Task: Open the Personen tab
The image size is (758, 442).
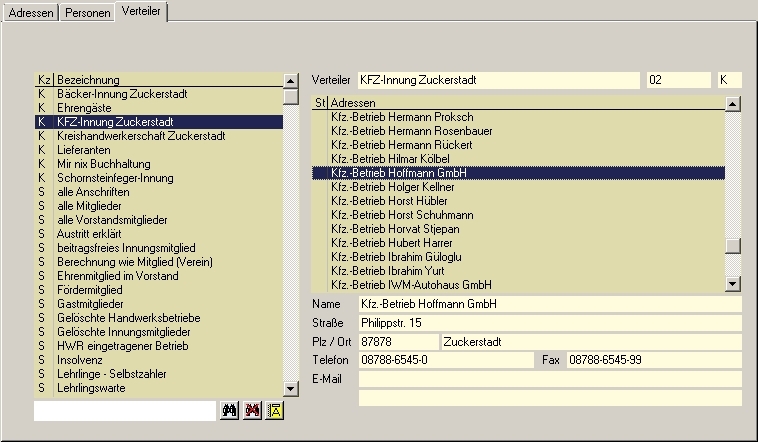Action: [88, 13]
